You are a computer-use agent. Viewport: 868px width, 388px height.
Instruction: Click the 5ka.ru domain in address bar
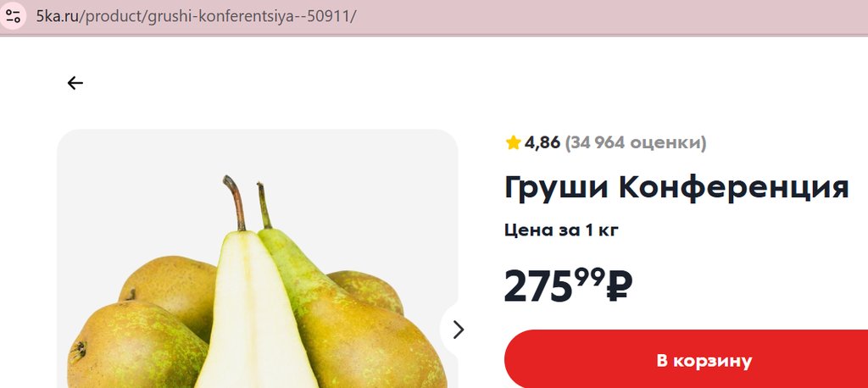click(58, 15)
